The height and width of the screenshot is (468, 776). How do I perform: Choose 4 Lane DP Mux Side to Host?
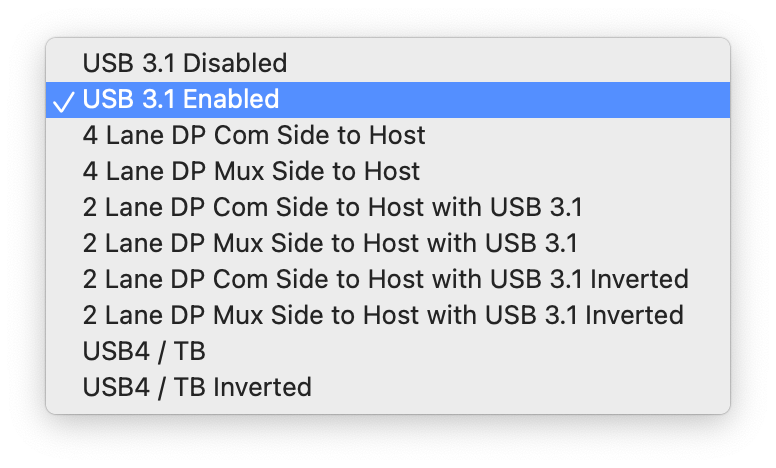251,171
